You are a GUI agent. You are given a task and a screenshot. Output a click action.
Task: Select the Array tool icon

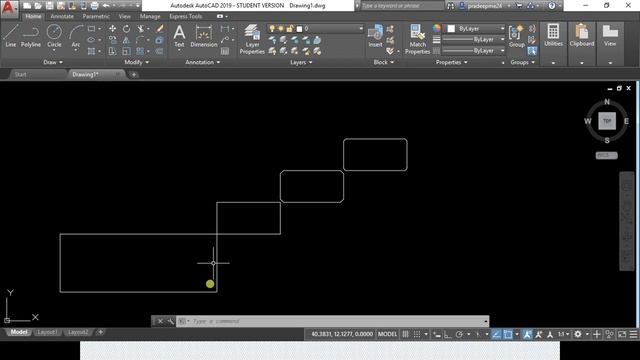[140, 51]
